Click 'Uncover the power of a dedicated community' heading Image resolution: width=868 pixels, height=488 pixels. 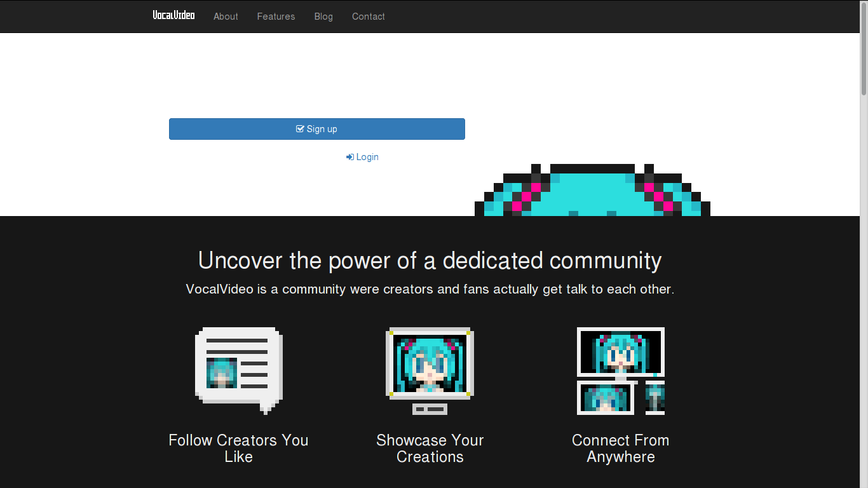[430, 261]
